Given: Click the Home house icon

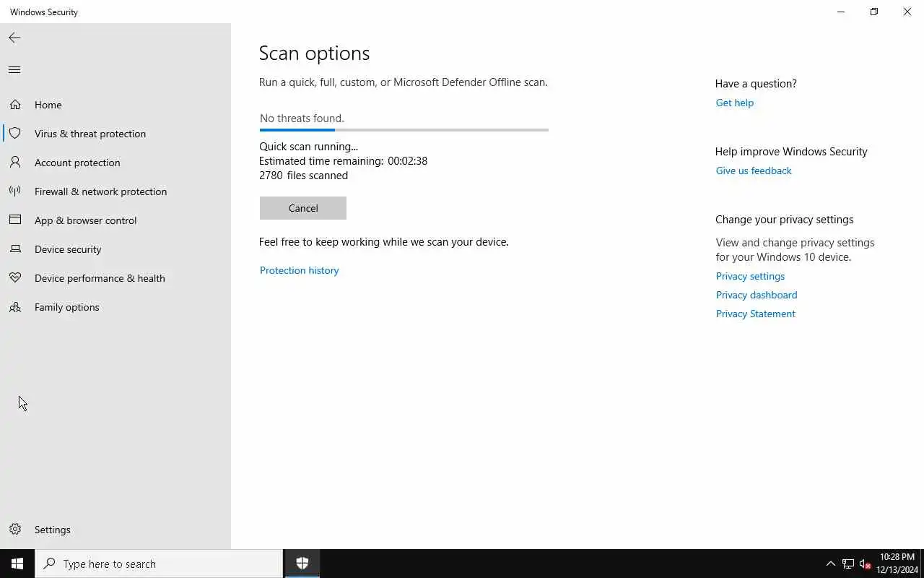Looking at the screenshot, I should pos(15,105).
